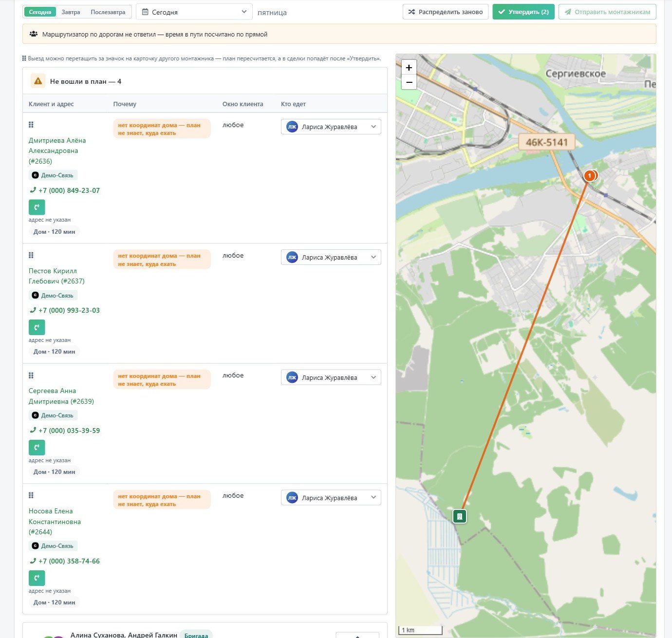Click Распределить заново button
The width and height of the screenshot is (672, 638).
point(446,12)
